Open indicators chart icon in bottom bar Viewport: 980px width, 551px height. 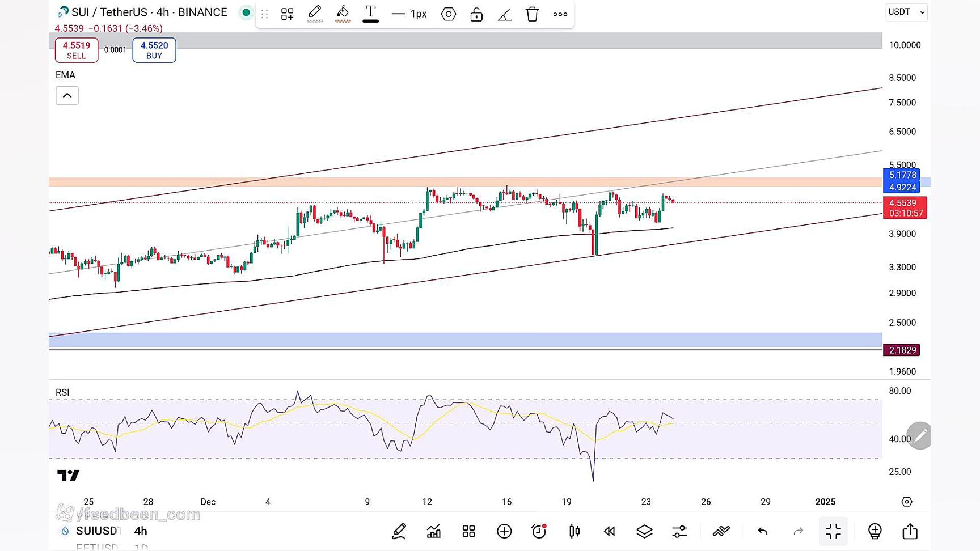(x=434, y=531)
